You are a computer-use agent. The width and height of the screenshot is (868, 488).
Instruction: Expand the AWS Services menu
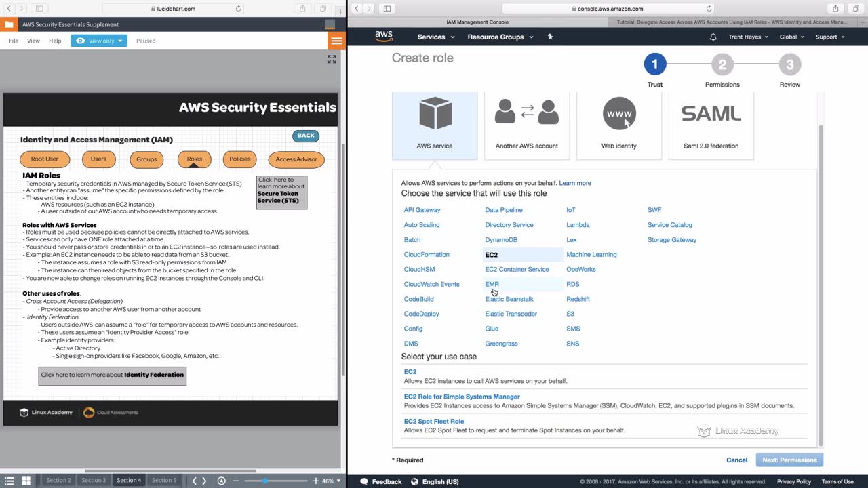pyautogui.click(x=435, y=37)
